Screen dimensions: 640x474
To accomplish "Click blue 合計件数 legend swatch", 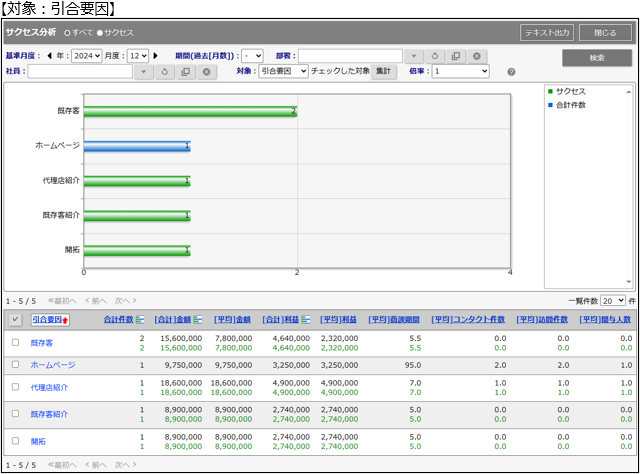I will click(550, 105).
